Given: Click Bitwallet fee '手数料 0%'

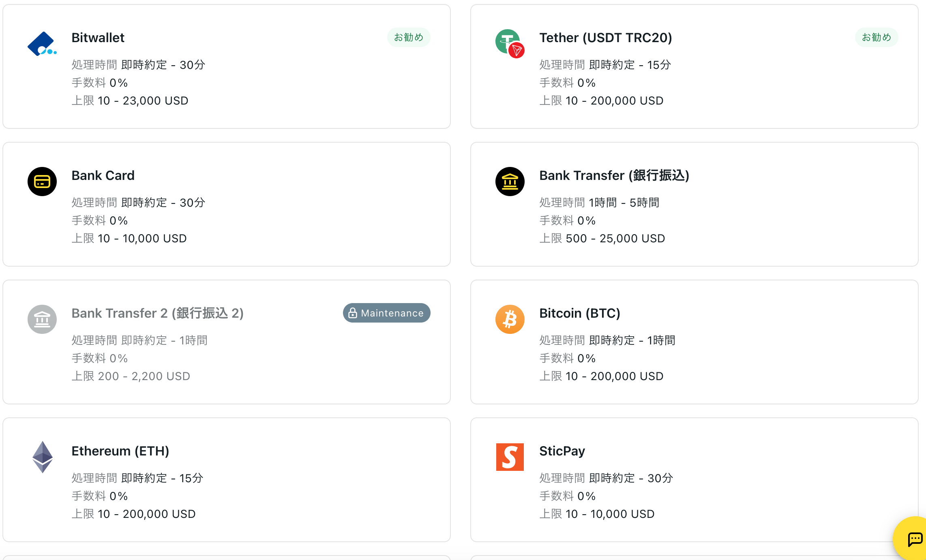Looking at the screenshot, I should (100, 83).
